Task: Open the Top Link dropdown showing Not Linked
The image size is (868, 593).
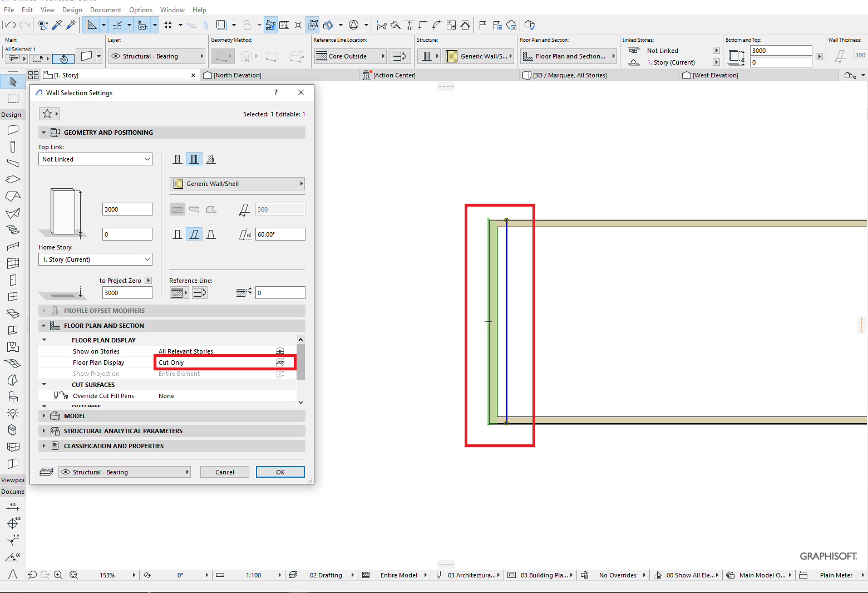Action: 95,159
